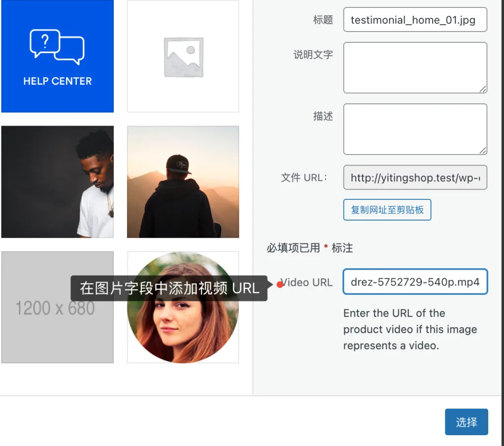Focus the 描述 text area
This screenshot has width=504, height=446.
(415, 129)
